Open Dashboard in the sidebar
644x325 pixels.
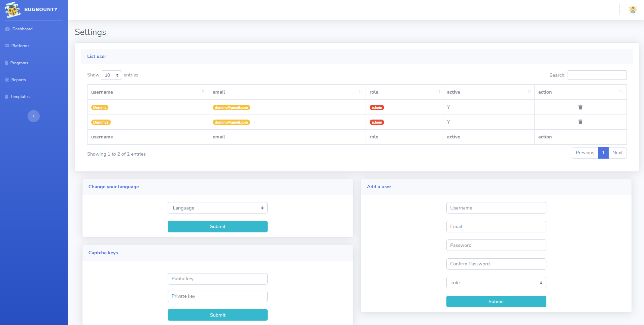19,29
